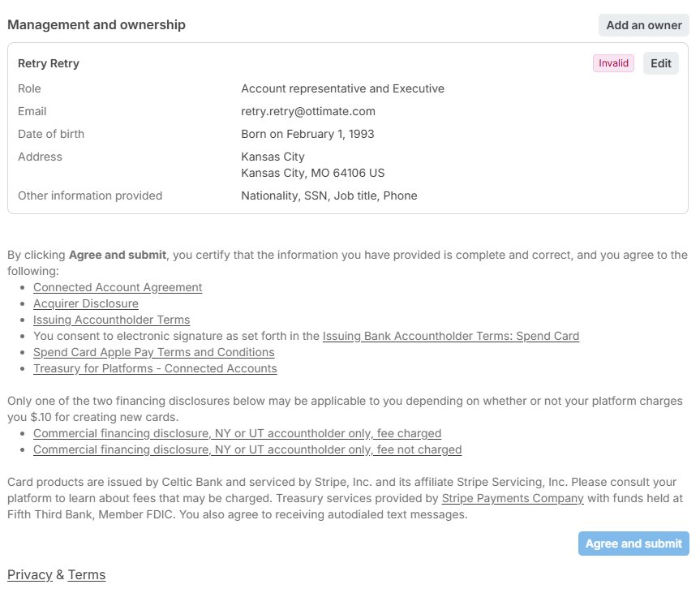Click the Add an owner button
This screenshot has height=593, width=700.
(643, 25)
